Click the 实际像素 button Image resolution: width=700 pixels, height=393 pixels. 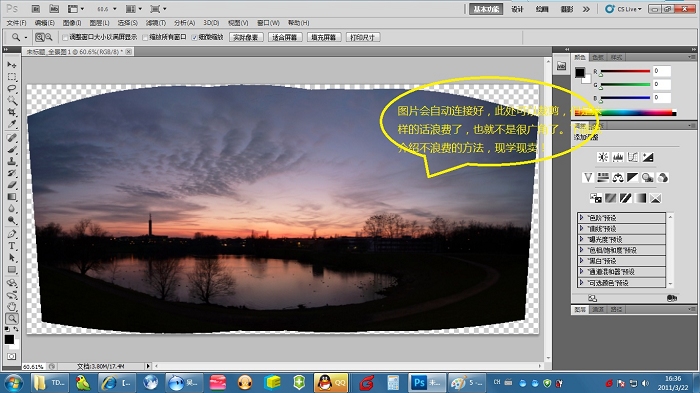point(246,38)
